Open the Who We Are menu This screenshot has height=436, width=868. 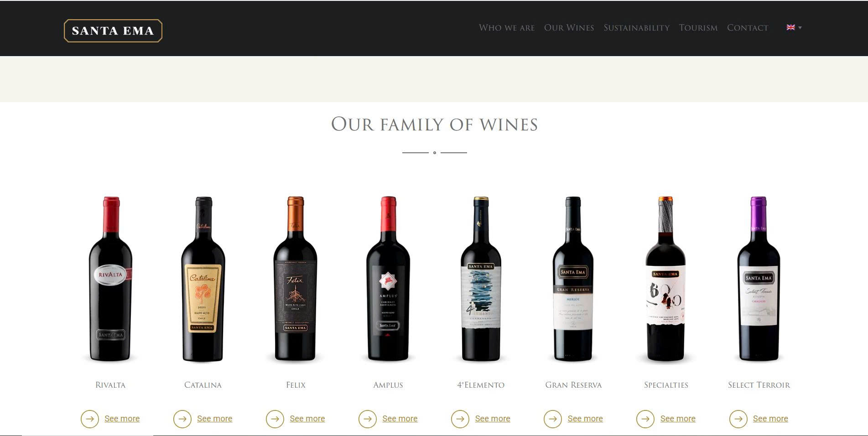pos(507,28)
